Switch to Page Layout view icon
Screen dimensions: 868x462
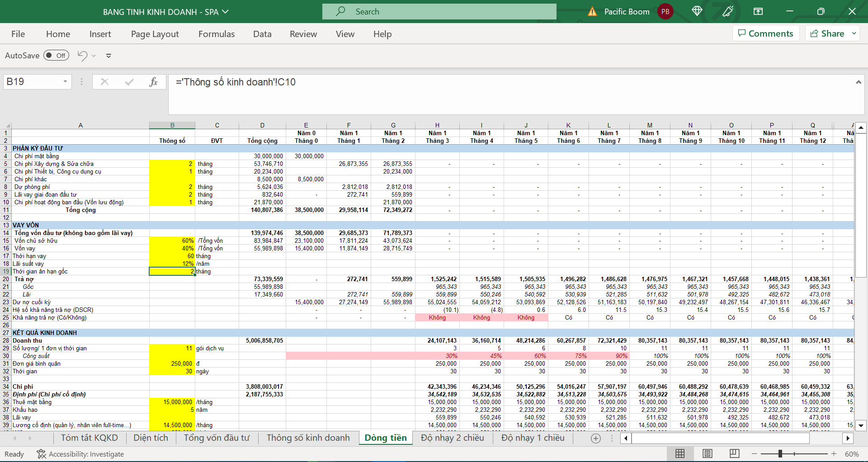pyautogui.click(x=708, y=454)
